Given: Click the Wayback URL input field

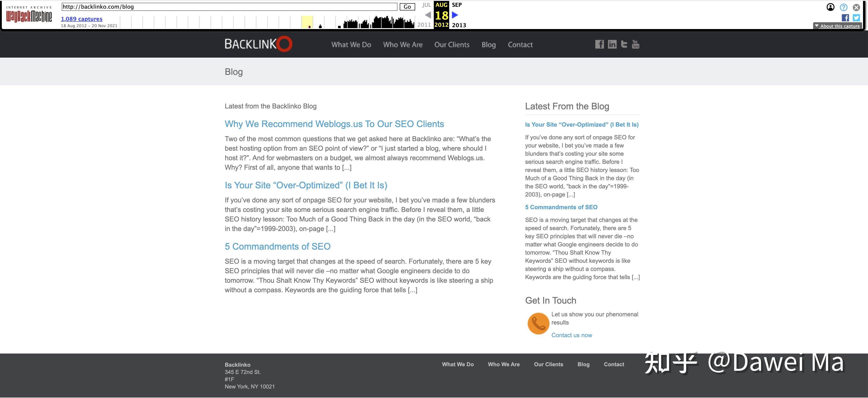Looking at the screenshot, I should point(229,7).
